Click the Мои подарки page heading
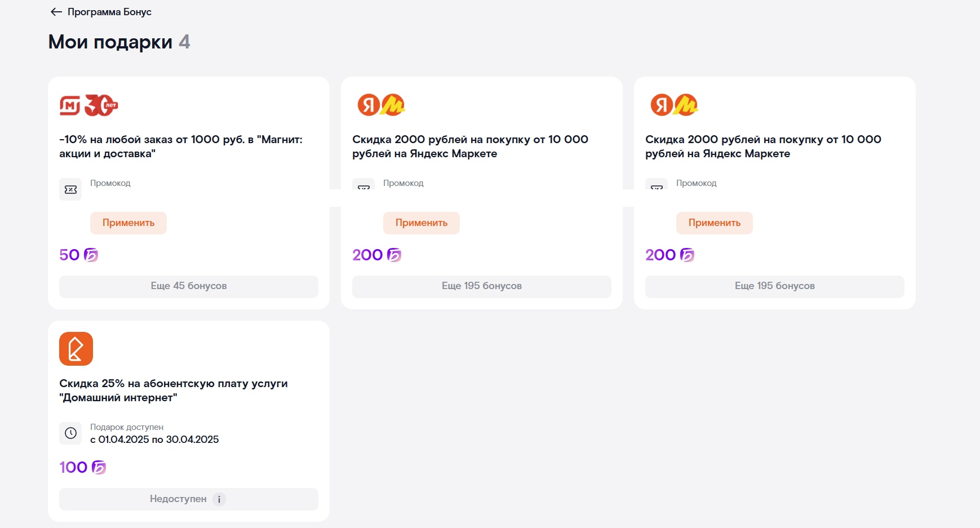The height and width of the screenshot is (528, 980). click(110, 42)
